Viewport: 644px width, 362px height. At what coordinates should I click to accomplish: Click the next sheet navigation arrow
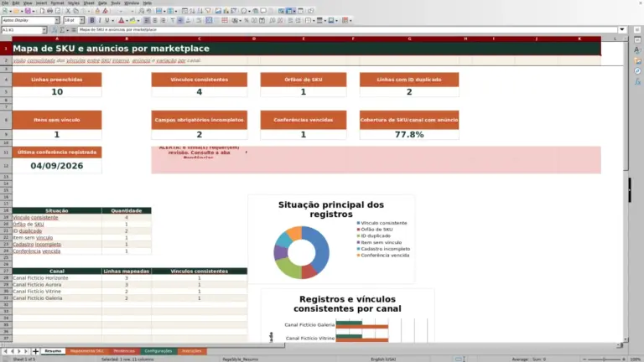point(19,351)
